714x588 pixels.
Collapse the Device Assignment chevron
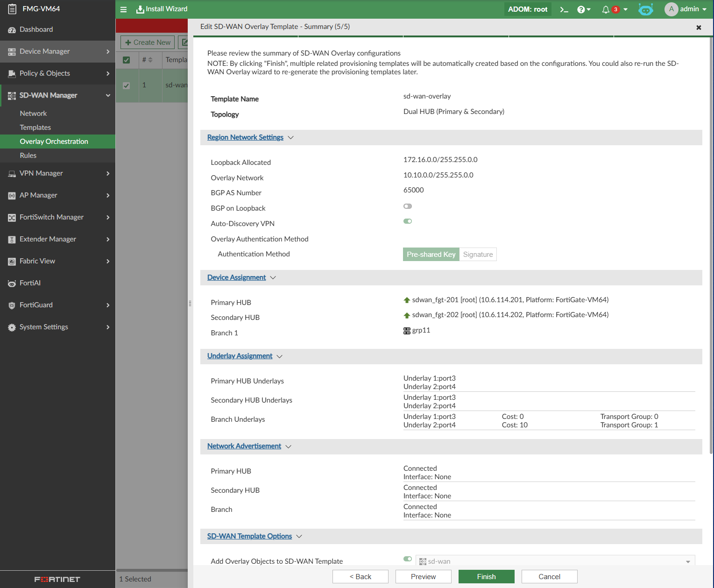[x=273, y=277]
